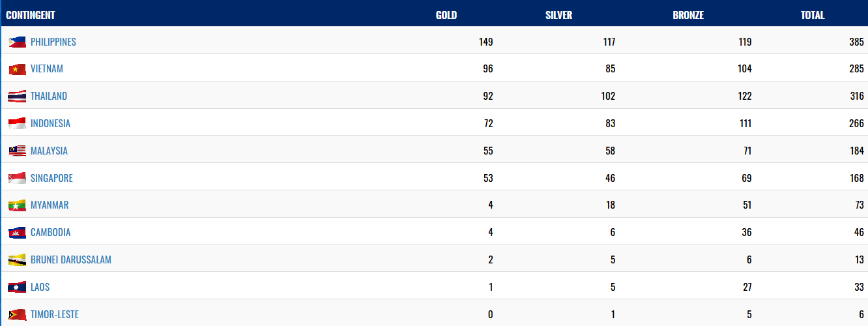Click the Brunei Darussalam flag icon
Image resolution: width=868 pixels, height=326 pixels.
(x=18, y=260)
